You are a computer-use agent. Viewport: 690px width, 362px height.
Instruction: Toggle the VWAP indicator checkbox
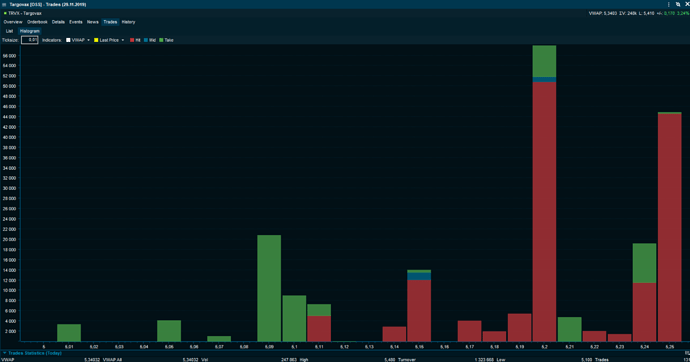(x=68, y=40)
